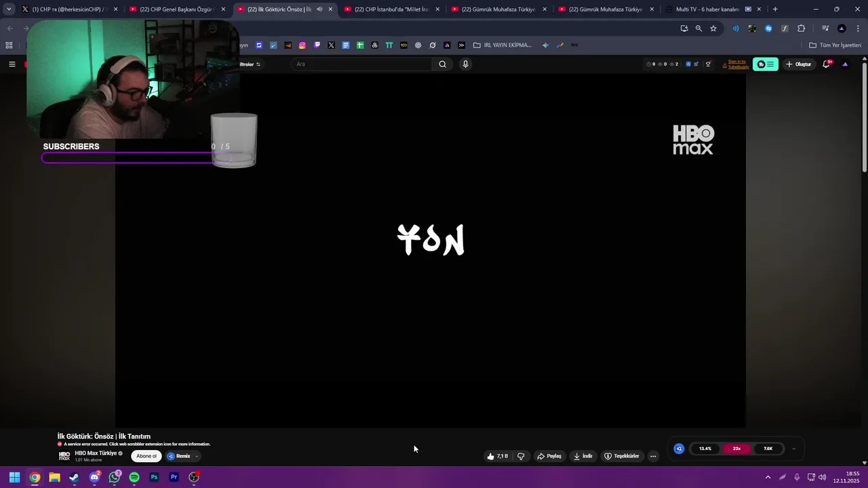Open the IRL YAYIN EKİPMA... bookmark folder

[x=502, y=45]
